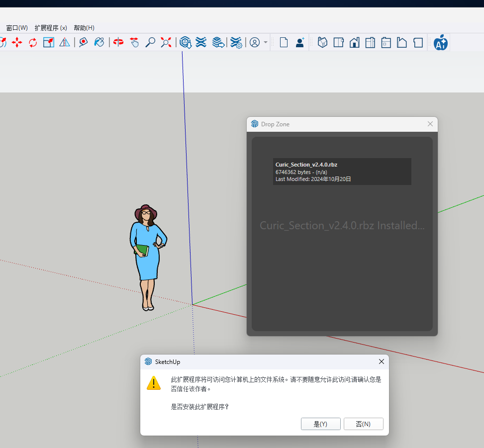Activate the Pan hand tool
This screenshot has width=484, height=448.
click(134, 42)
